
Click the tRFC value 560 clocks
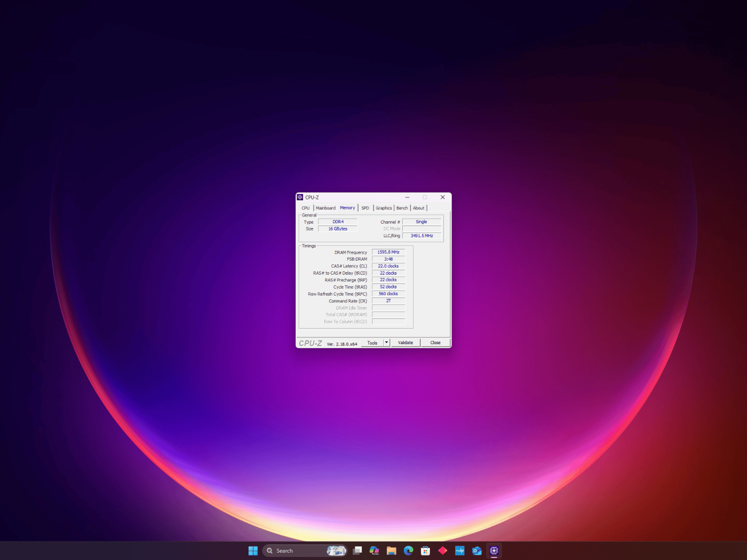tap(388, 293)
